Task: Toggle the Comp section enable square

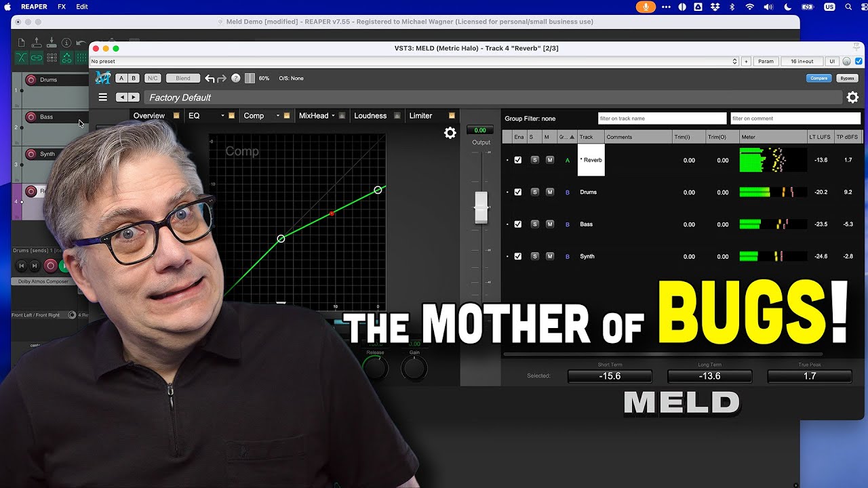Action: pyautogui.click(x=287, y=116)
